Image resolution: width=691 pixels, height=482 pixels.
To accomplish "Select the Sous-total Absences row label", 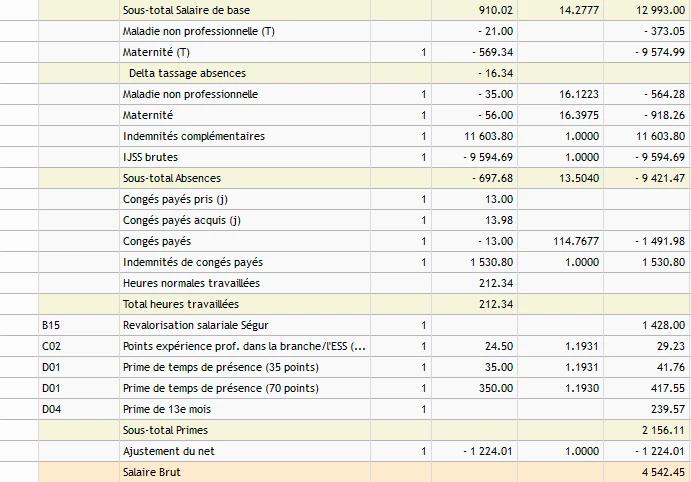I will pos(172,178).
